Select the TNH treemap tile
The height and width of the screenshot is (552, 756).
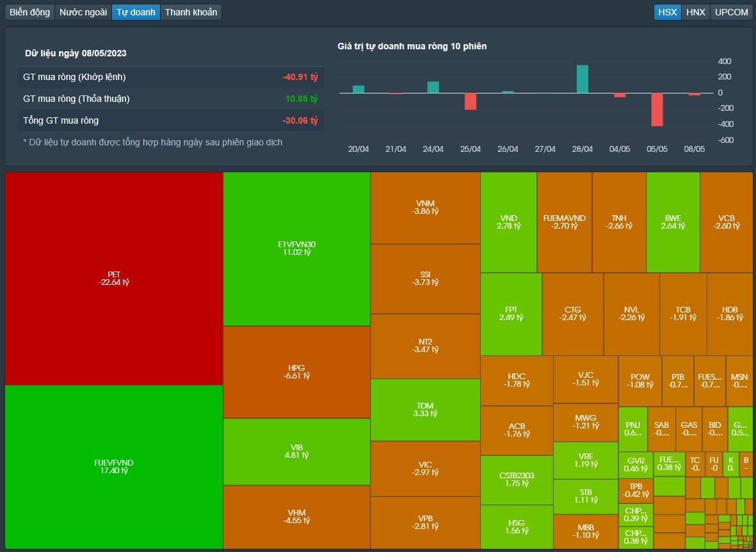(619, 222)
